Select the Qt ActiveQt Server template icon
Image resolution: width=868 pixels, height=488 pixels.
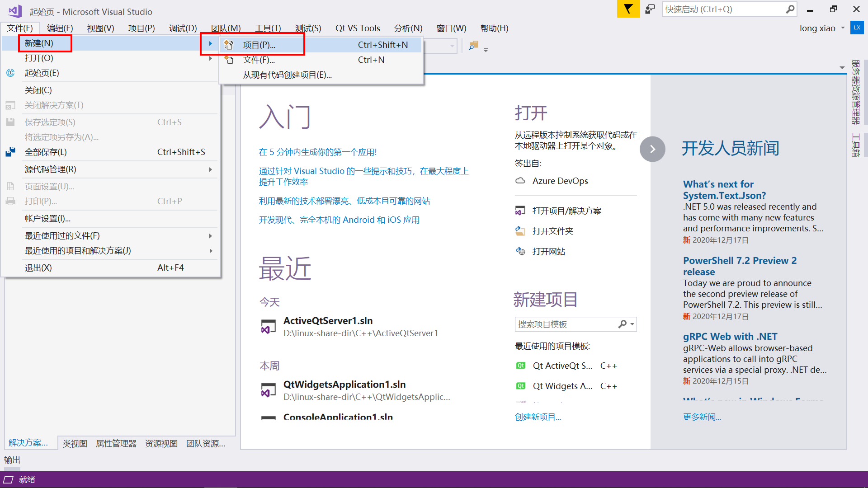[x=521, y=366]
